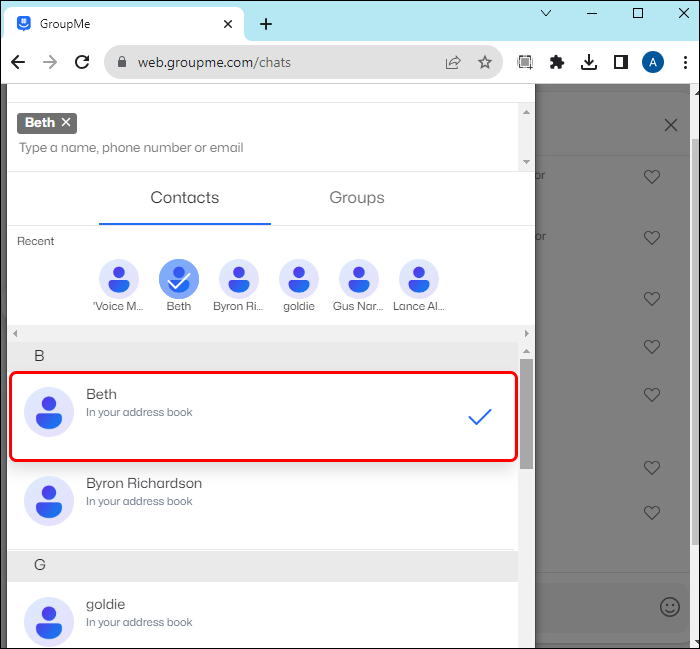
Task: Toggle the Chrome side panel icon
Action: 621,62
